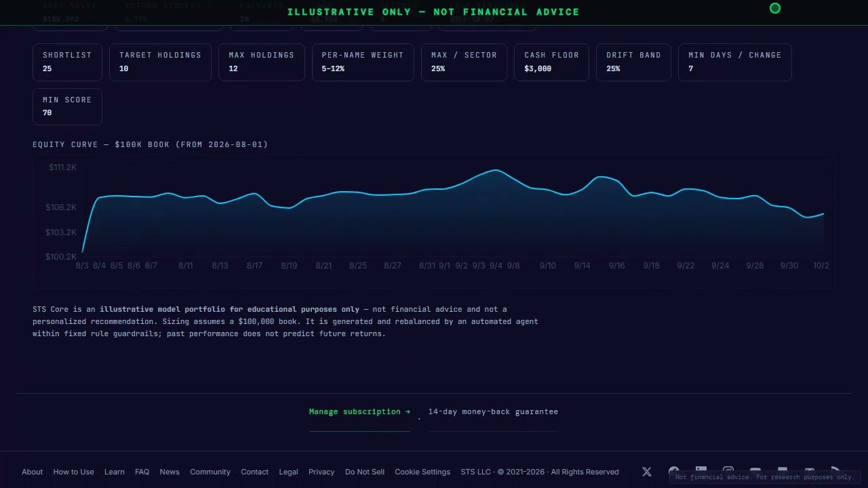Click the Do Not Sell footer link

coord(365,472)
